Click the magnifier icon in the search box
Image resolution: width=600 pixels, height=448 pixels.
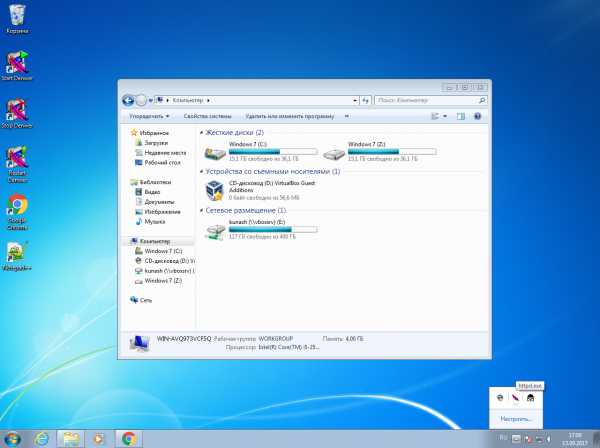click(482, 101)
